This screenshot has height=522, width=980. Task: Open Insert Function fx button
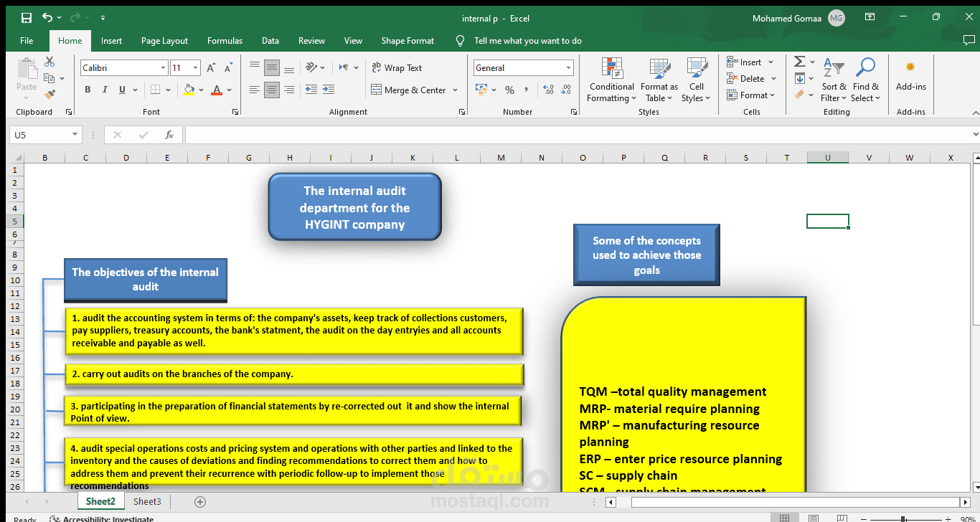coord(169,135)
